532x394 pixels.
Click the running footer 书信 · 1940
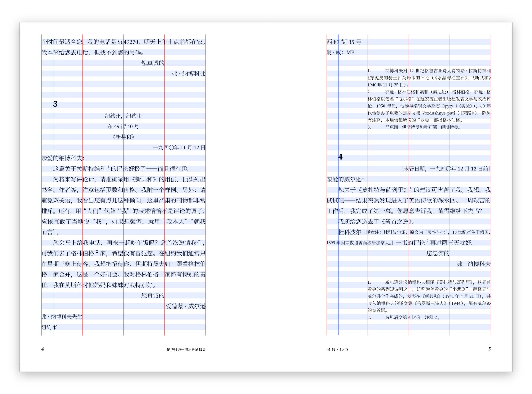(337, 349)
